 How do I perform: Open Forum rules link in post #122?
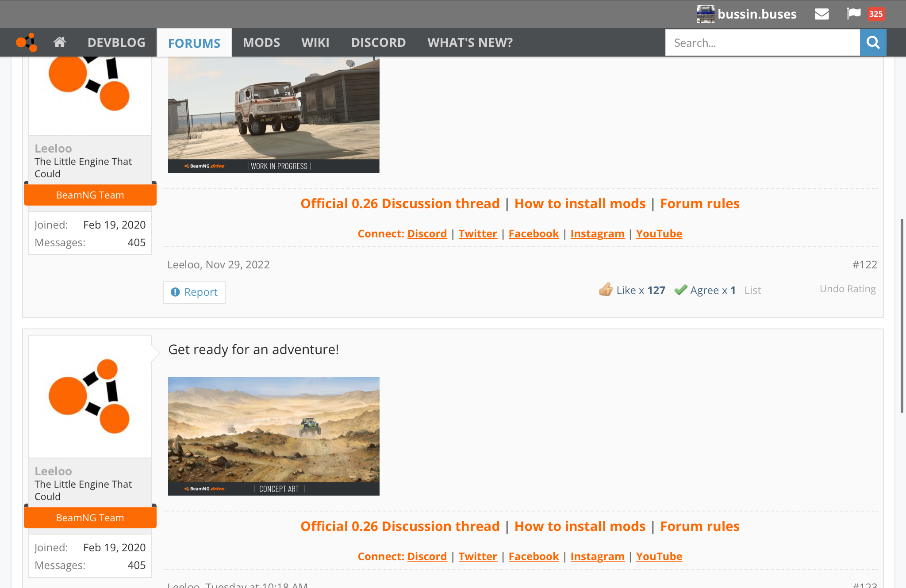[x=700, y=203]
